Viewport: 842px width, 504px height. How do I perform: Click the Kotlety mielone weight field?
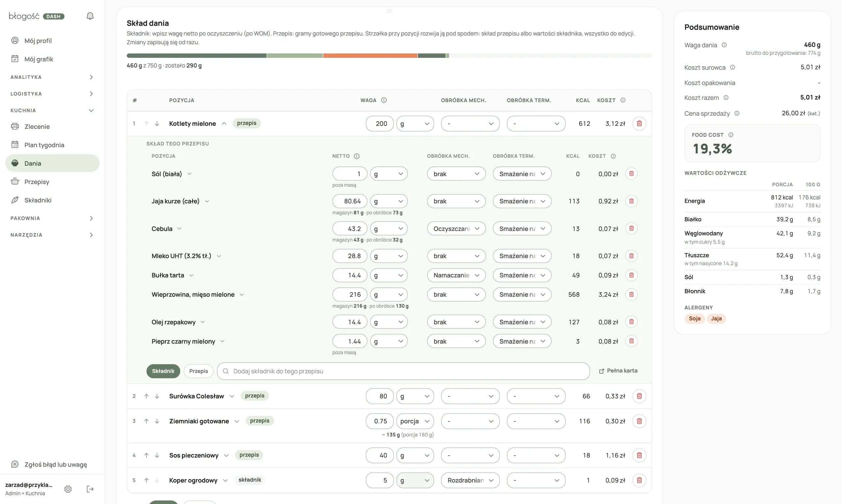(379, 124)
